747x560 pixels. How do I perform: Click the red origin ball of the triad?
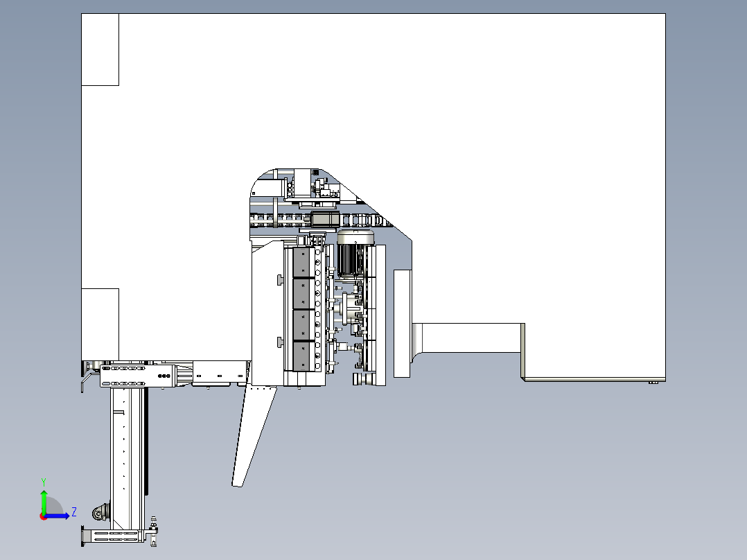44,516
